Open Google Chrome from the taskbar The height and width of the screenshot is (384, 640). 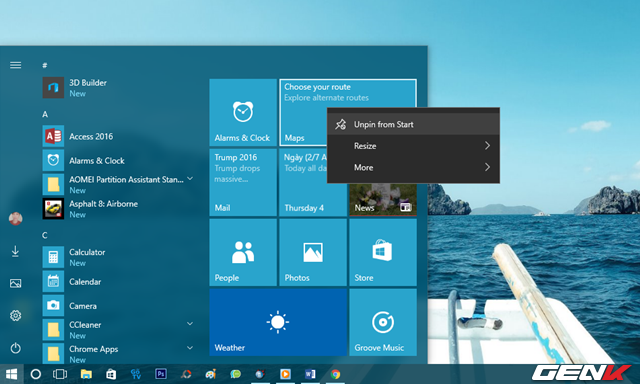coord(336,374)
